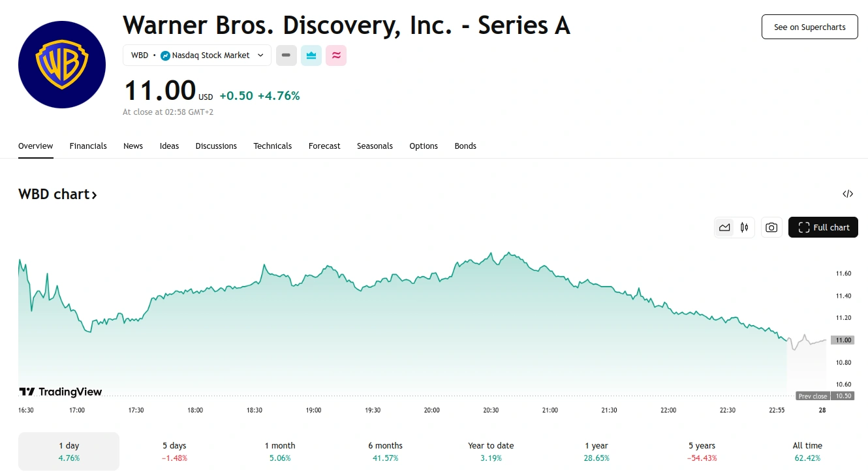Switch to the Technicals tab
868x472 pixels.
click(x=272, y=146)
